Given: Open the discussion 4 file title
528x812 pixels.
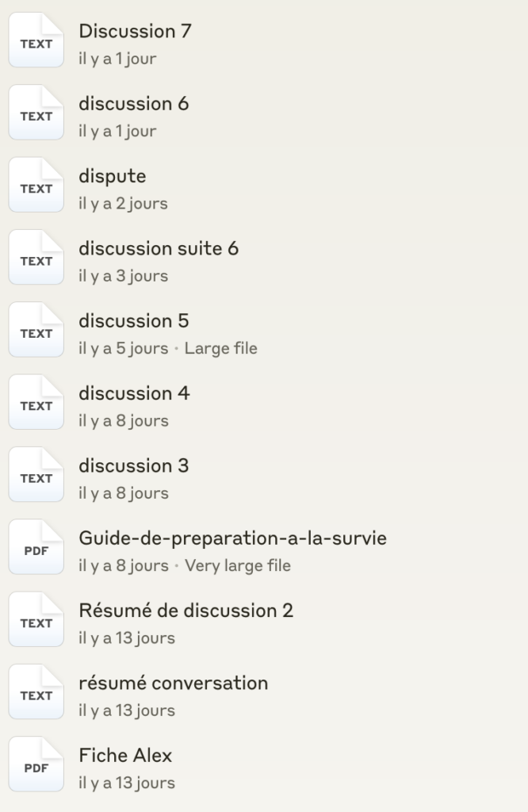Looking at the screenshot, I should [134, 393].
